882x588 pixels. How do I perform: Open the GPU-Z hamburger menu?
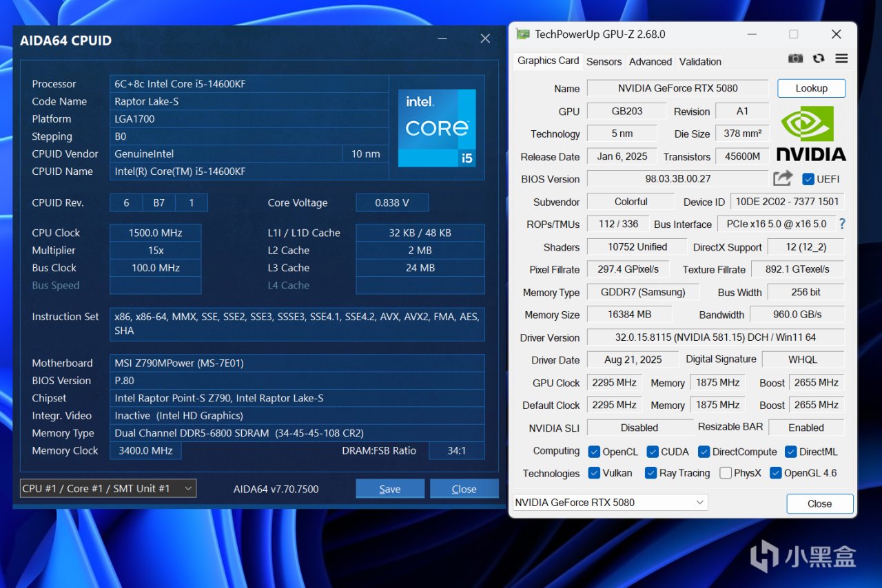click(841, 59)
